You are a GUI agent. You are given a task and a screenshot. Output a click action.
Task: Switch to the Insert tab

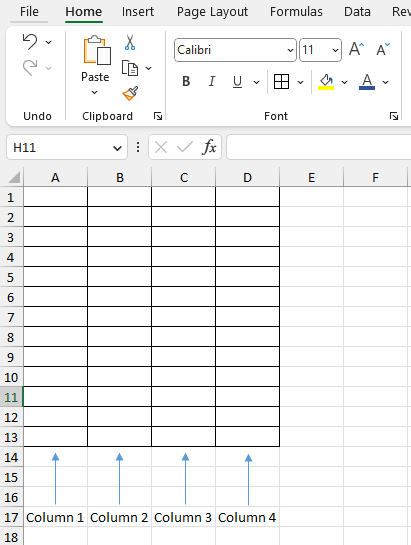[x=138, y=12]
